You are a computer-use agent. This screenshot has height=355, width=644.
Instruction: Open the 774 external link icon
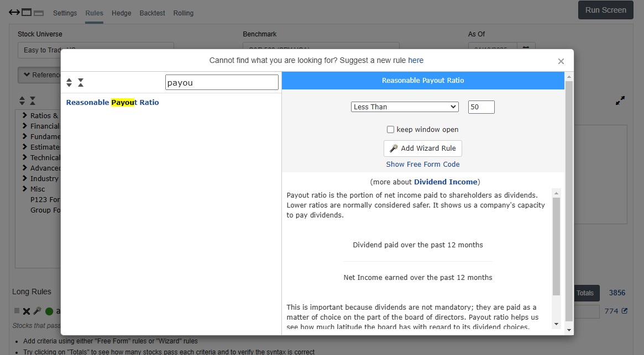625,311
